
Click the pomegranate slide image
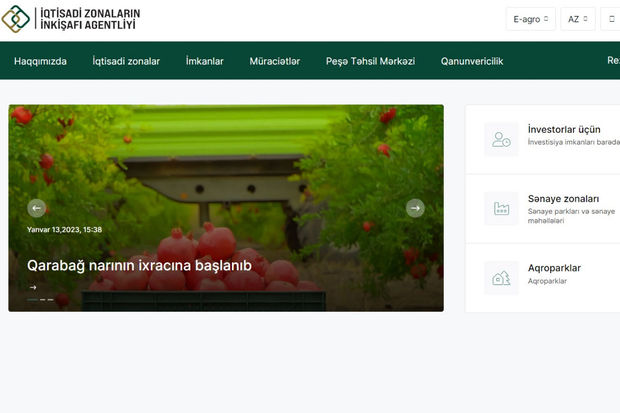pyautogui.click(x=225, y=160)
